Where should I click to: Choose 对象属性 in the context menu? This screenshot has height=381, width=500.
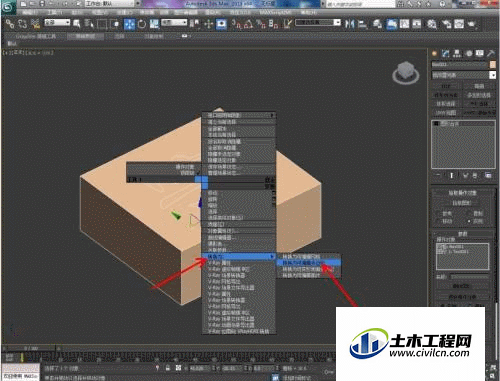(x=239, y=231)
